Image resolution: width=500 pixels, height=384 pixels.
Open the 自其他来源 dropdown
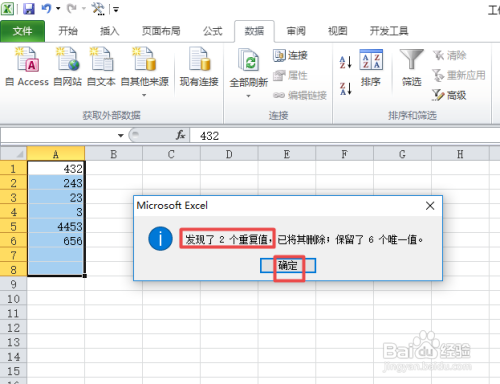click(x=144, y=72)
